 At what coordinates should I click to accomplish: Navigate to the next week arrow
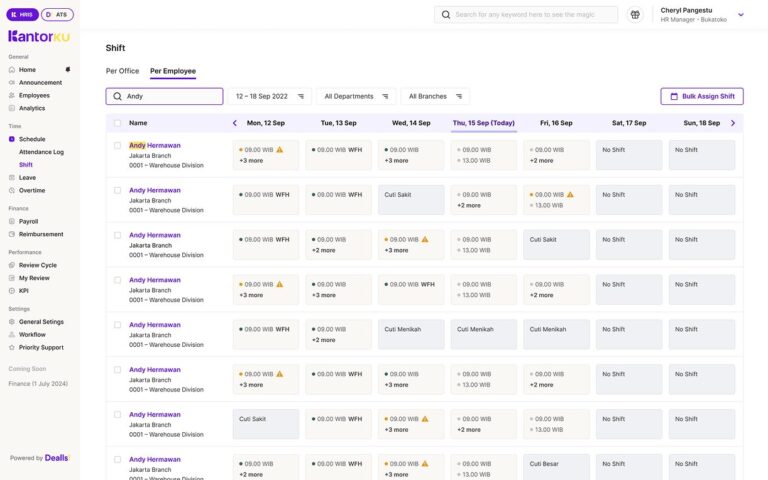pos(732,123)
